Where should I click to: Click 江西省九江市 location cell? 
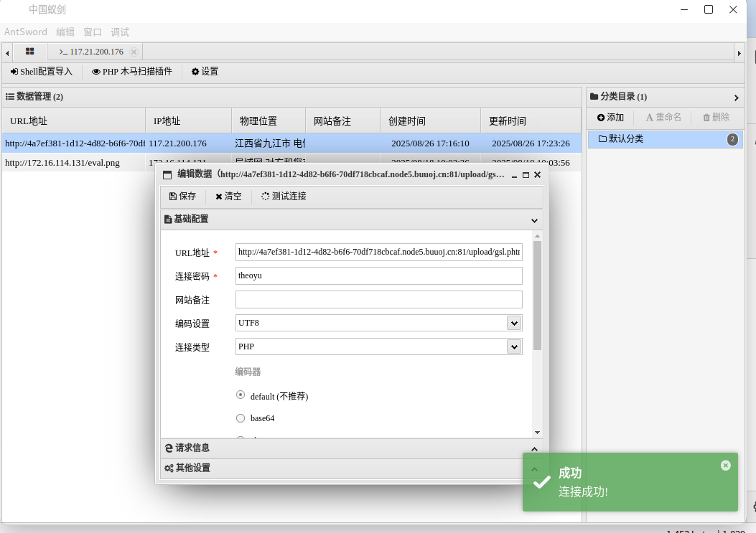click(270, 143)
